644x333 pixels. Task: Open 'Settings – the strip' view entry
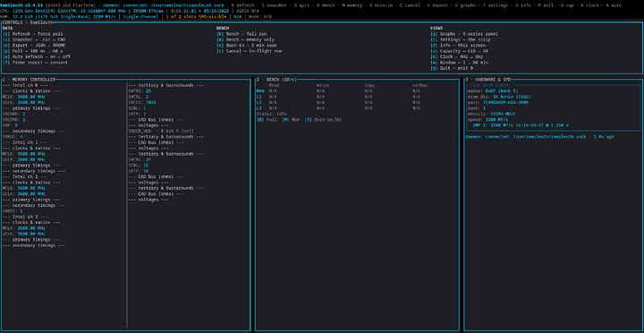(x=461, y=39)
